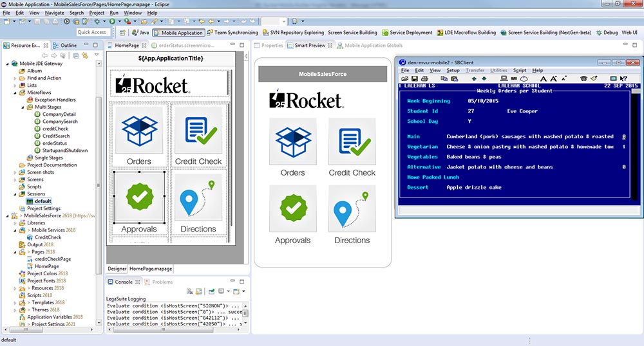Click Orders box icon in Smart Preview
The width and height of the screenshot is (644, 346).
click(293, 141)
